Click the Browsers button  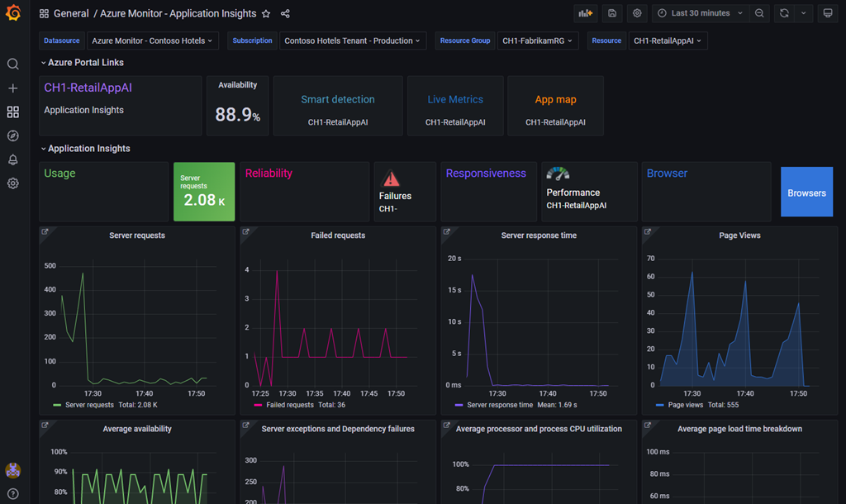point(806,192)
